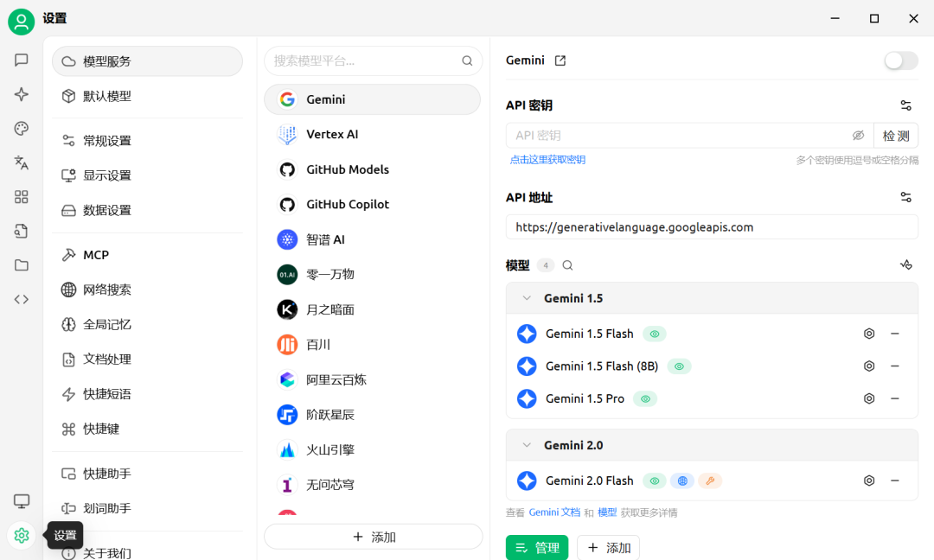Viewport: 934px width, 560px height.
Task: Open Gemini external link icon
Action: [560, 60]
